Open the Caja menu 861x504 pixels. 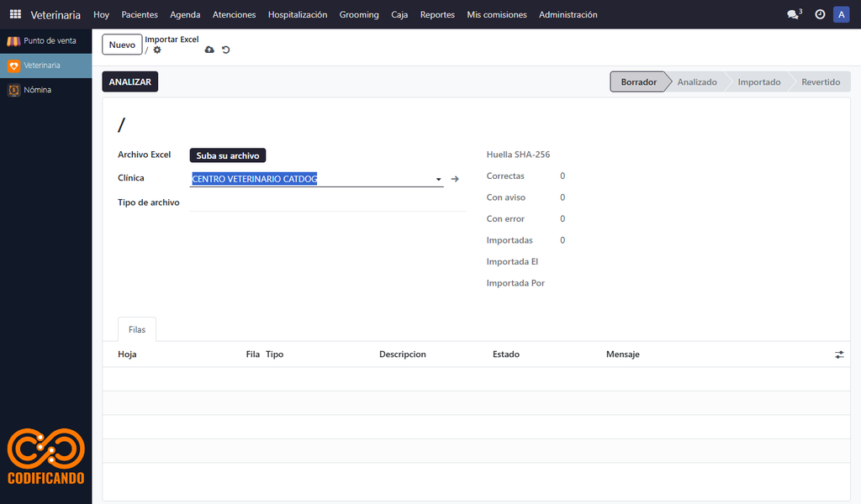pos(399,14)
